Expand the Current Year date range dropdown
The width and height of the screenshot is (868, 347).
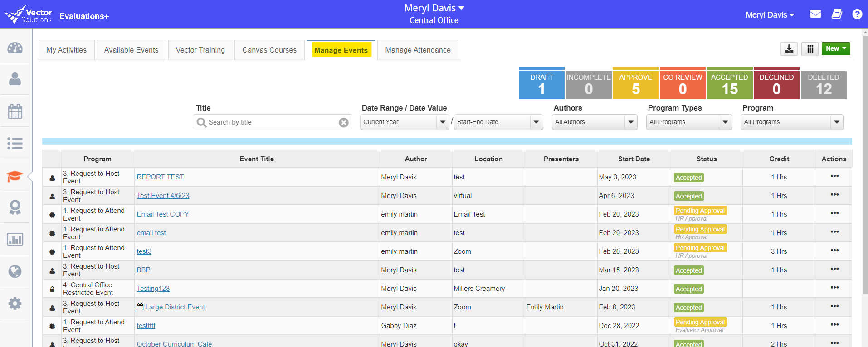tap(405, 122)
